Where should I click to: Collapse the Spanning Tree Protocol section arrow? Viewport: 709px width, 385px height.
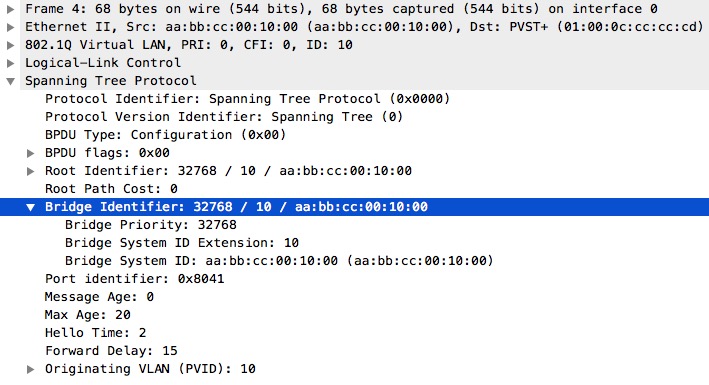point(10,81)
